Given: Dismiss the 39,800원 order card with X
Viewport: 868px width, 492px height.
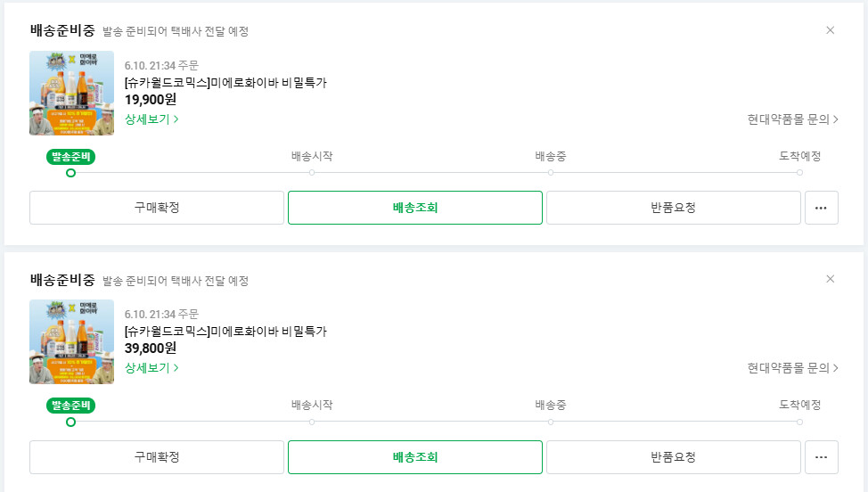Looking at the screenshot, I should (x=830, y=279).
